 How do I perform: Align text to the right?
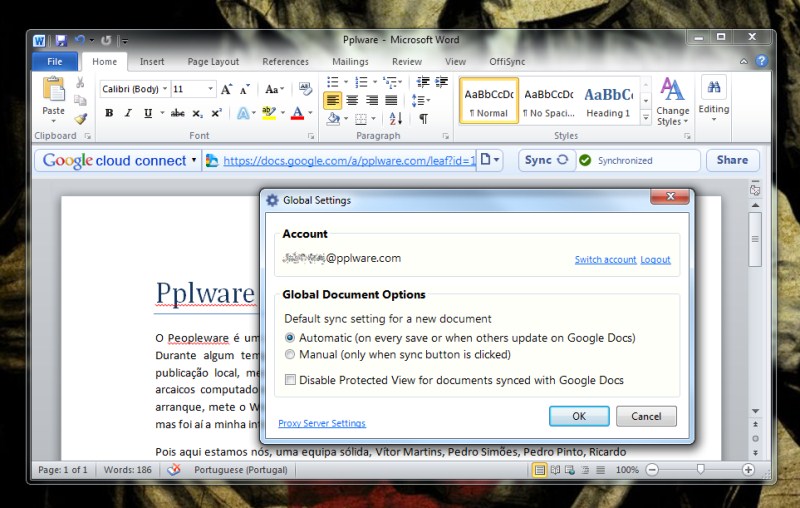click(371, 100)
